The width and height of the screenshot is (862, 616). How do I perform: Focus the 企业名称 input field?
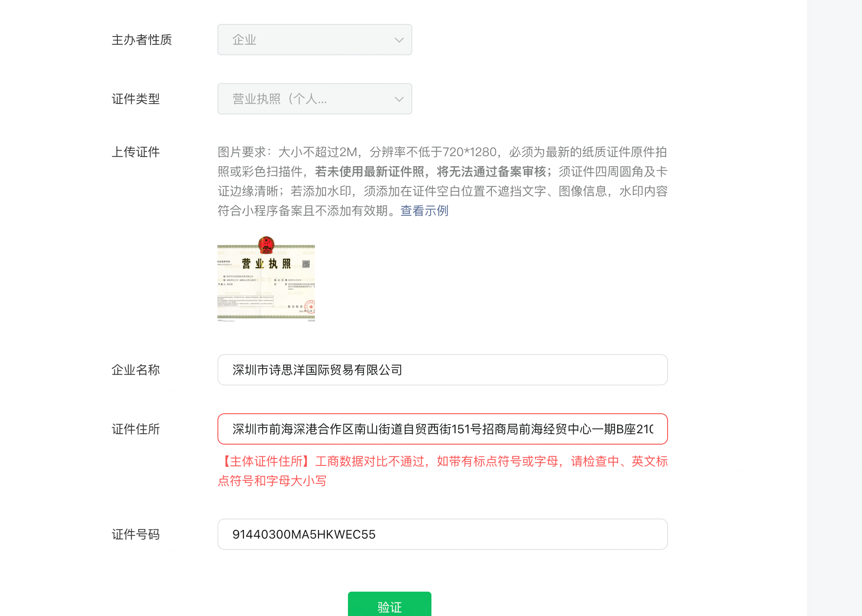click(x=442, y=370)
